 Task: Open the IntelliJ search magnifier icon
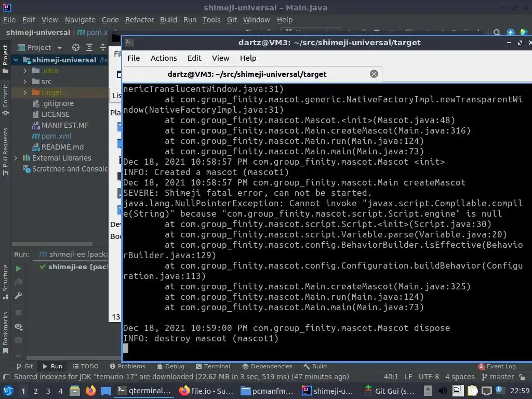point(496,33)
